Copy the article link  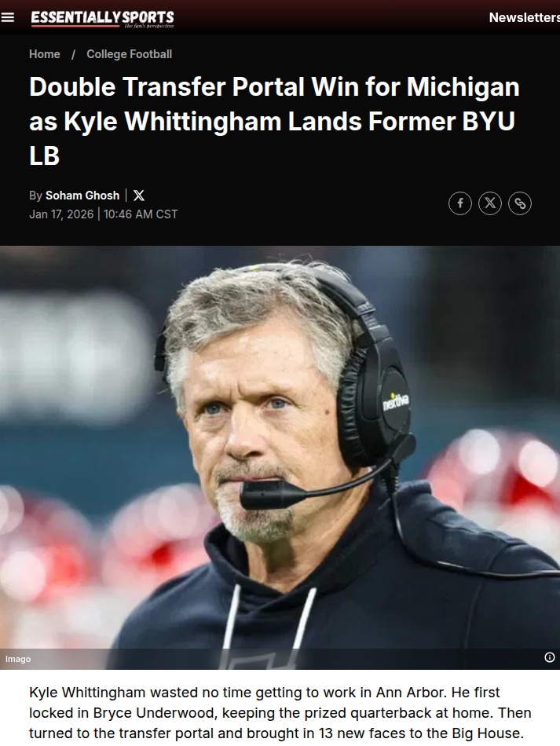tap(520, 203)
